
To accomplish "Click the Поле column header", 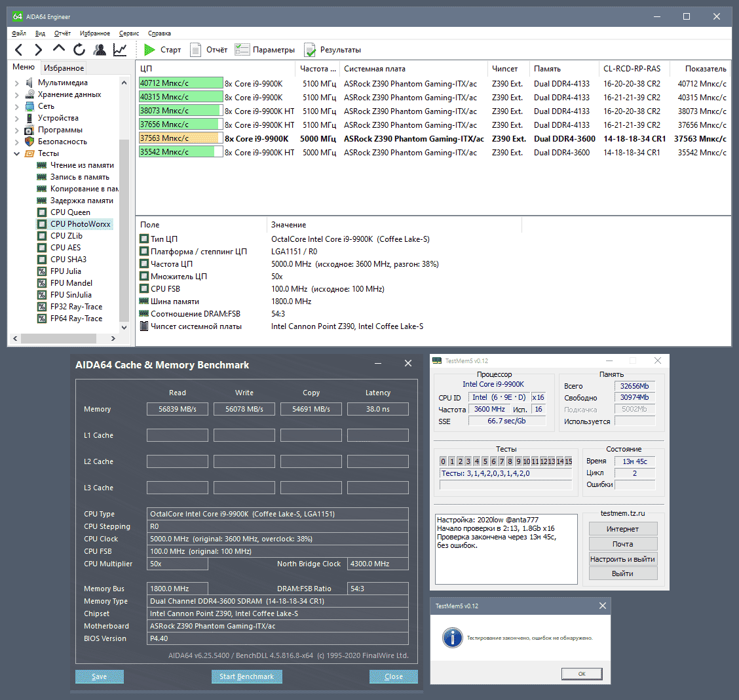I will 201,225.
